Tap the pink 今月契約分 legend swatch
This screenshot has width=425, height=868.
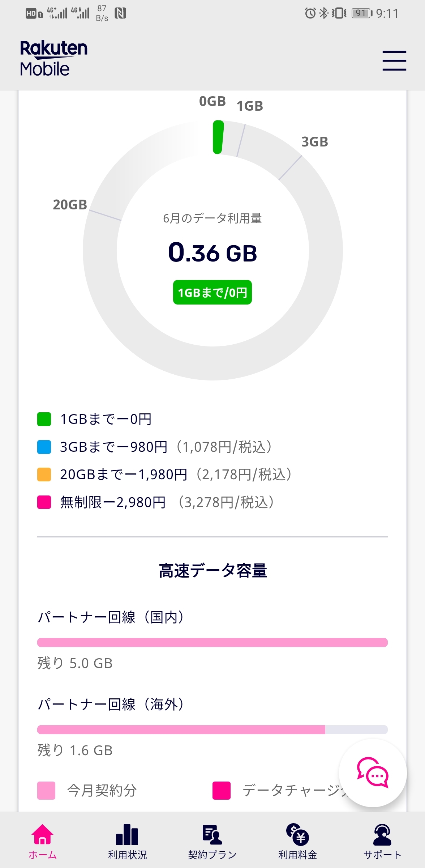tap(46, 790)
